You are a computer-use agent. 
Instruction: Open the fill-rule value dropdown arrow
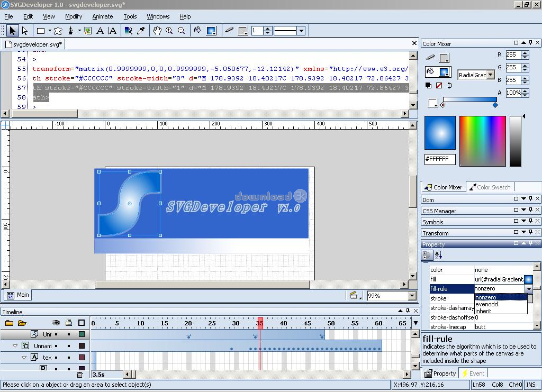(529, 289)
